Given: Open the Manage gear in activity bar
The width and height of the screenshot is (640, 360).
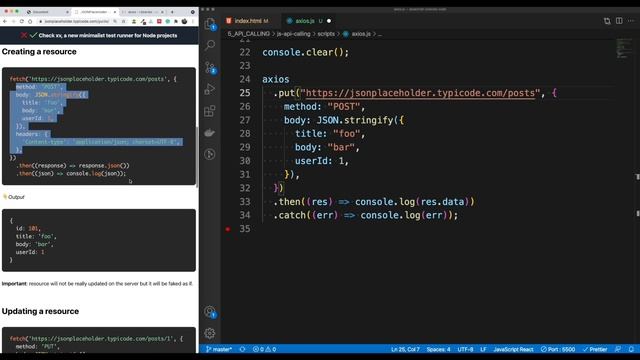Looking at the screenshot, I should pos(210,333).
